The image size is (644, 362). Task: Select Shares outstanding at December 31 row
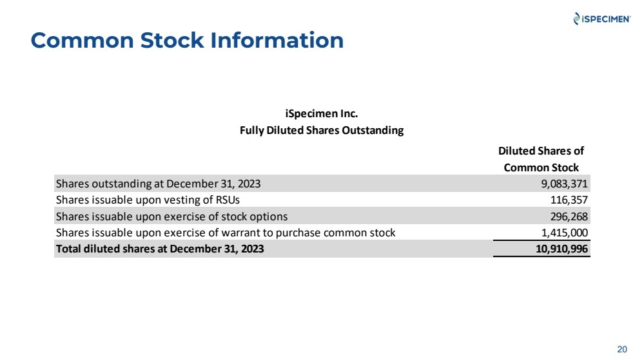click(x=322, y=184)
